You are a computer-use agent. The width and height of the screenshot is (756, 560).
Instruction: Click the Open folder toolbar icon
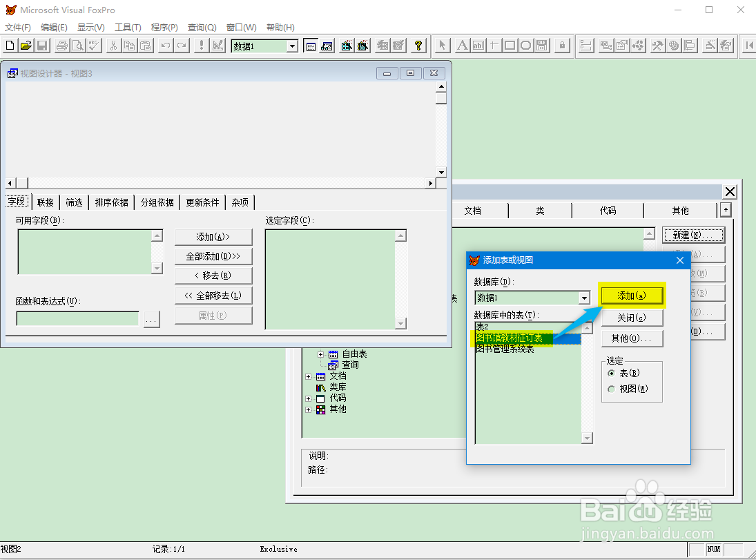(x=26, y=46)
